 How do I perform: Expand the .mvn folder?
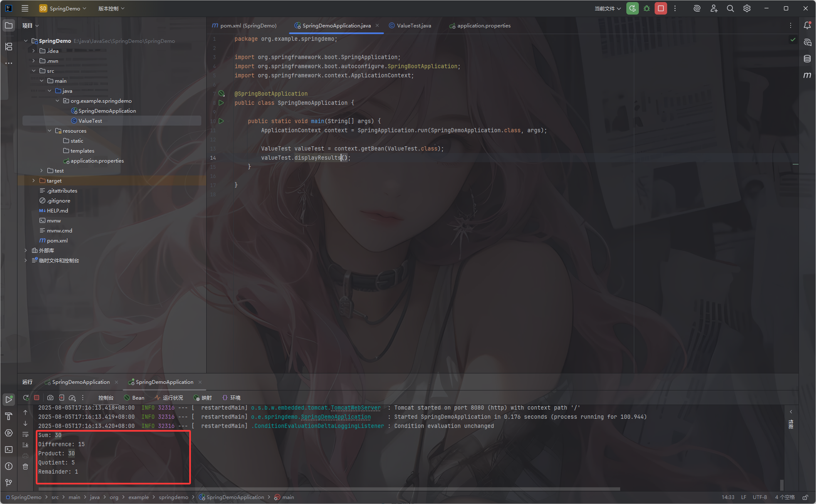tap(34, 61)
